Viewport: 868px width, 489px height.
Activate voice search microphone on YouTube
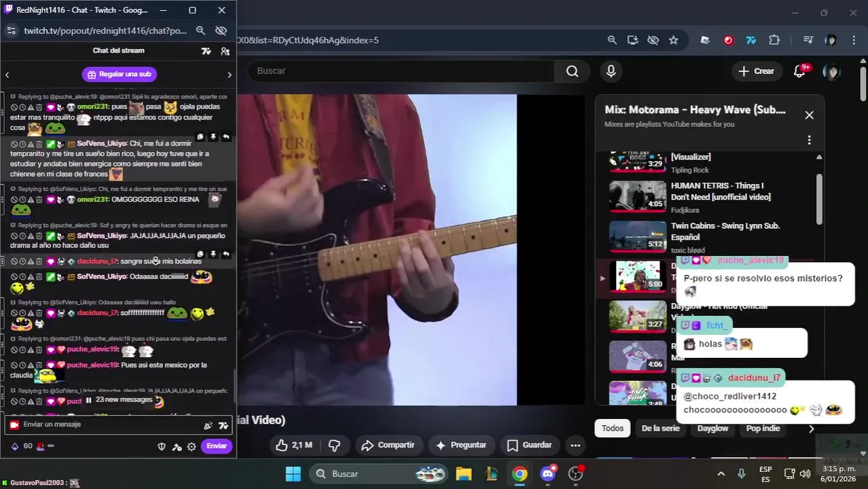tap(611, 71)
